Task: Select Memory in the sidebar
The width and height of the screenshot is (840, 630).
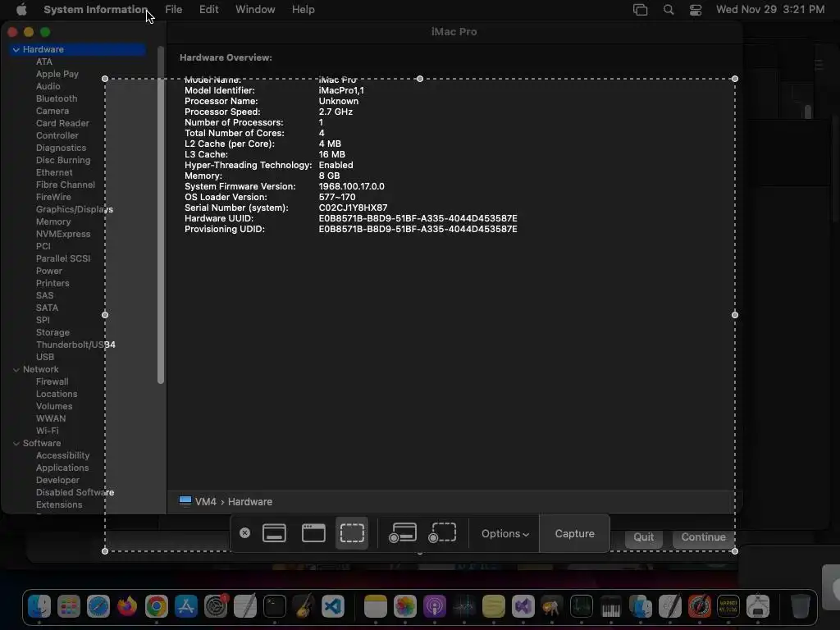Action: coord(53,221)
